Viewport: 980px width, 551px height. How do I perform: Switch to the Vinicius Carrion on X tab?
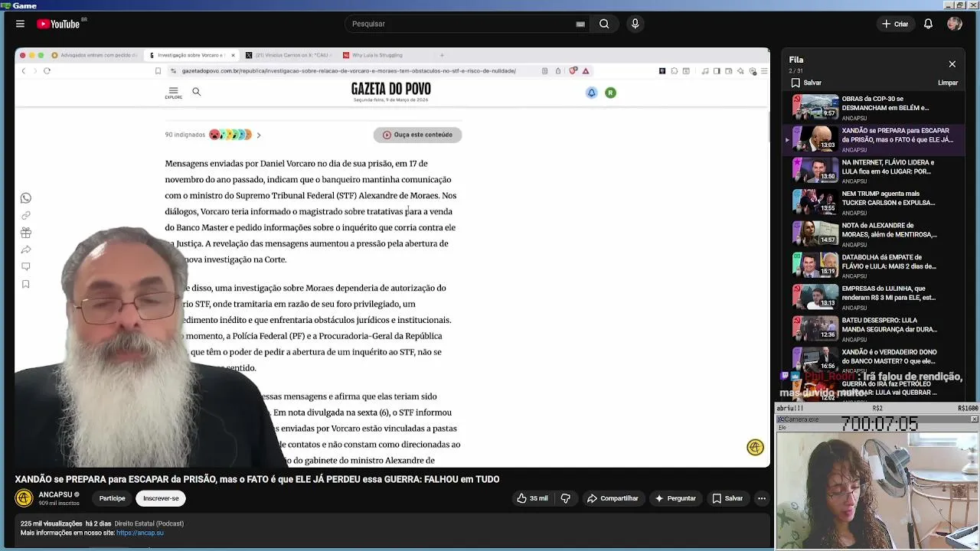pyautogui.click(x=289, y=55)
